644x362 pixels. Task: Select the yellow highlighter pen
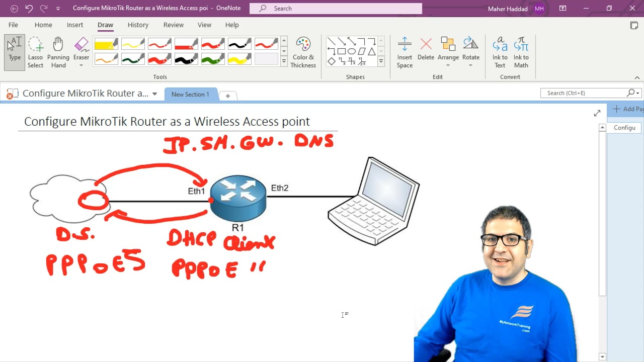pyautogui.click(x=106, y=44)
